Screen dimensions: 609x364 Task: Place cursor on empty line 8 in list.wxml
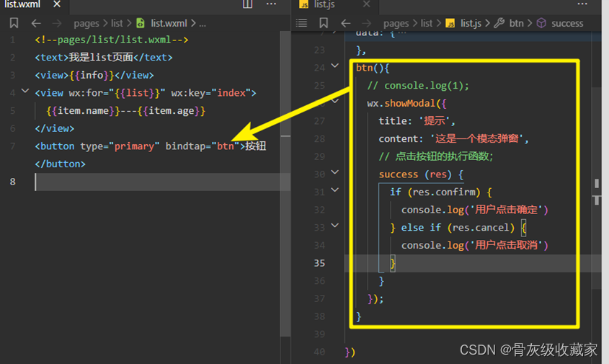(162, 182)
